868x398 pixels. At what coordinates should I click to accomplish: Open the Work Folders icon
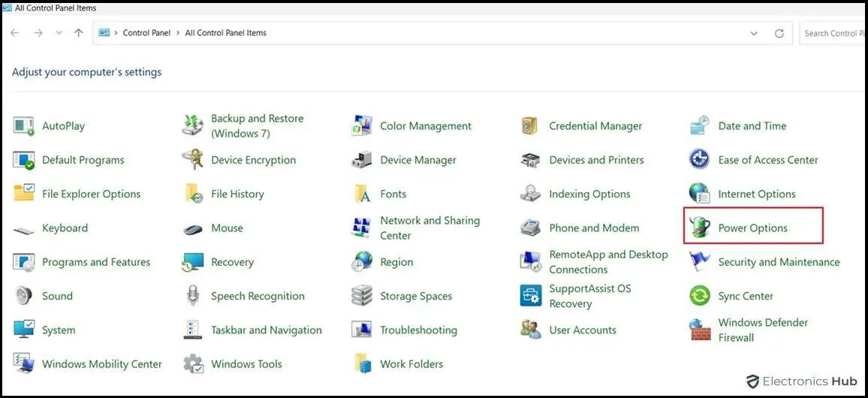(x=362, y=363)
